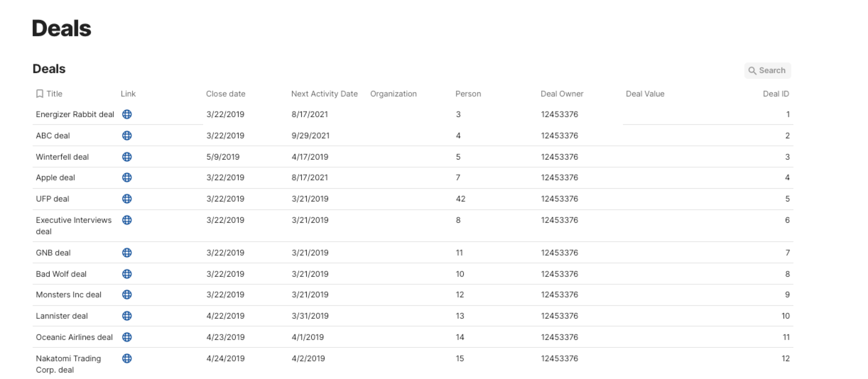The height and width of the screenshot is (379, 868).
Task: Click the magnifier icon in Search box
Action: (x=752, y=71)
